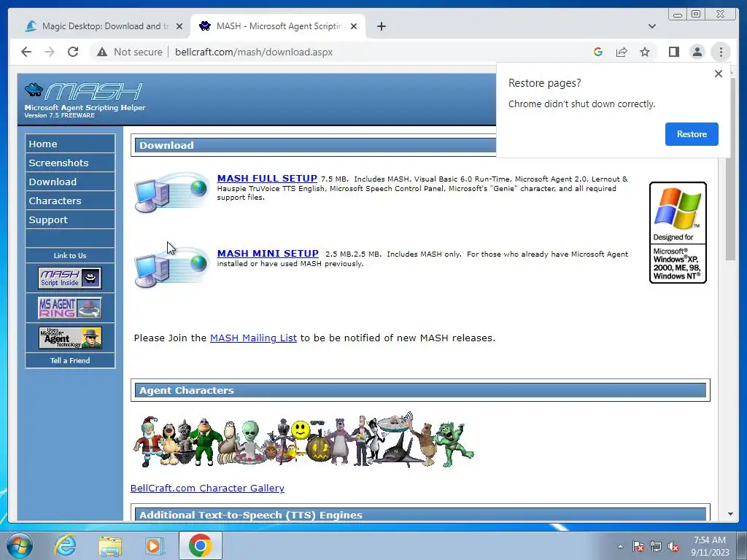Click Link to Us in sidebar
747x560 pixels.
[70, 256]
